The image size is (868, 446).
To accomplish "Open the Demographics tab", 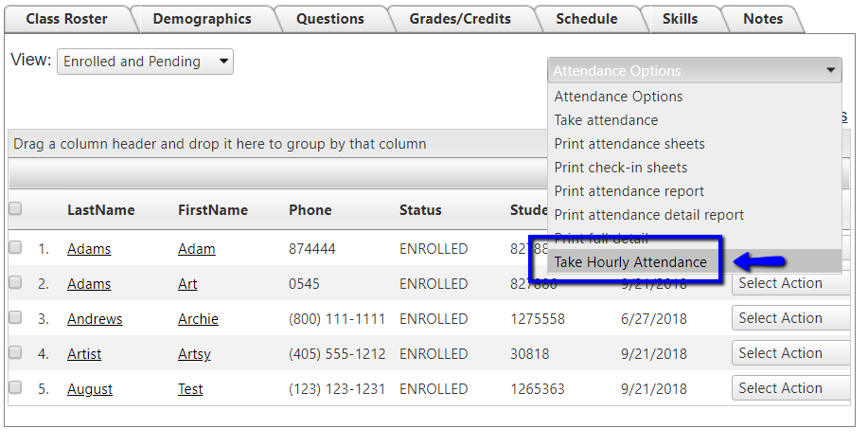I will (202, 19).
